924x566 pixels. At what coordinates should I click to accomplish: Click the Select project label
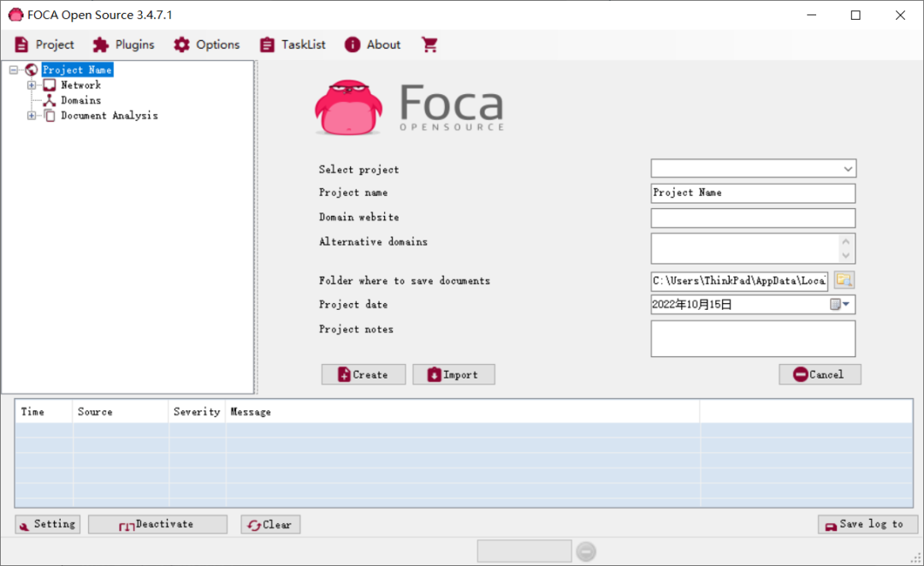pyautogui.click(x=358, y=170)
